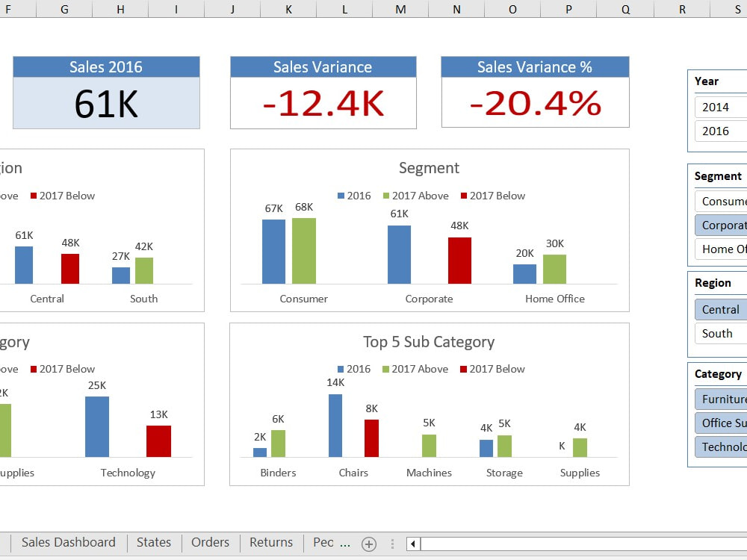Click the red Technology 13K bar
The image size is (747, 560).
tap(158, 441)
